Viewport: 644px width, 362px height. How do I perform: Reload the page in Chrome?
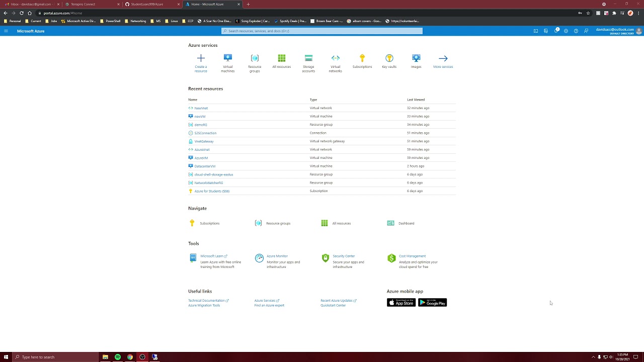pyautogui.click(x=22, y=13)
